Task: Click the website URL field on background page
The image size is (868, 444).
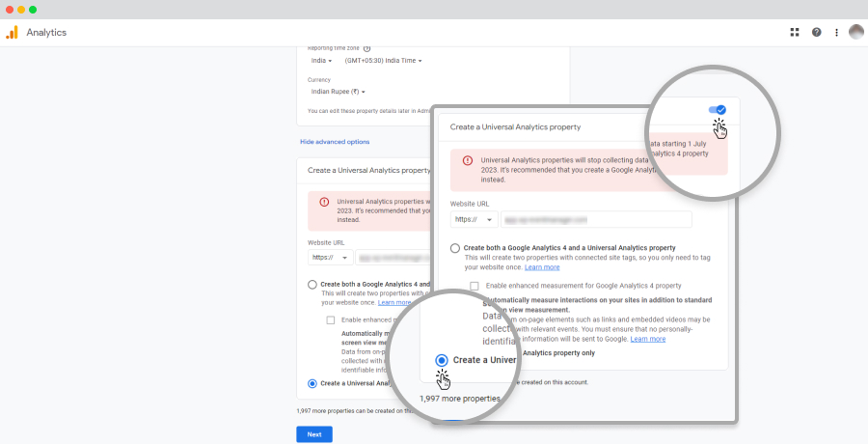Action: pyautogui.click(x=393, y=258)
